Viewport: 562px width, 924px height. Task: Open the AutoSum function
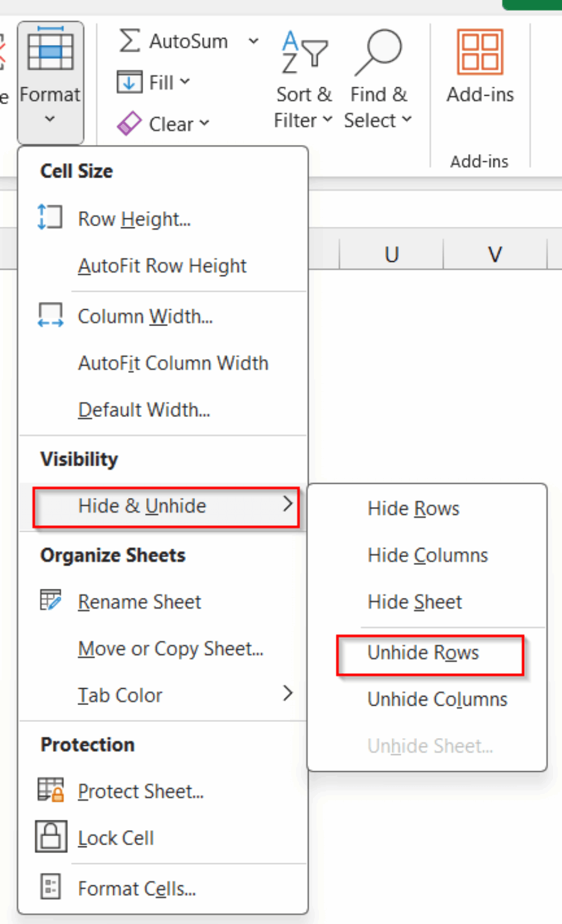(179, 40)
